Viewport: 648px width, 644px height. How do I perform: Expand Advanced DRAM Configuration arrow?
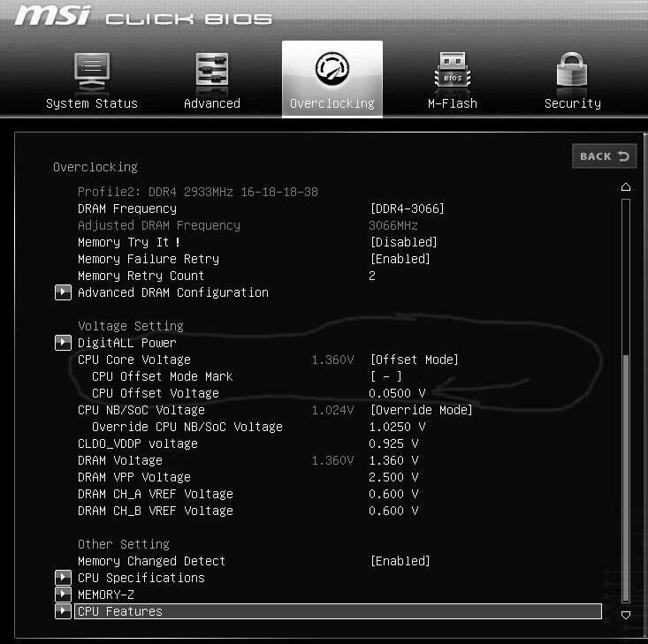pos(64,292)
